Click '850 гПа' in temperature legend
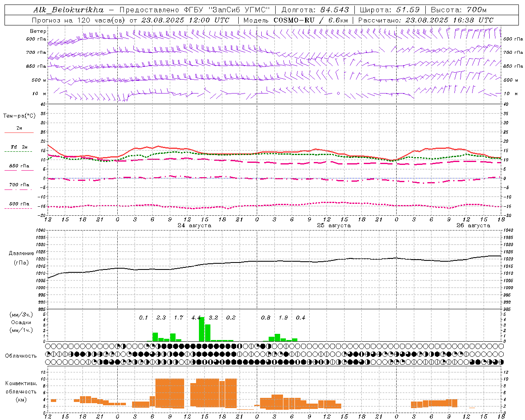Viewport: 525px width, 420px height. [x=19, y=166]
